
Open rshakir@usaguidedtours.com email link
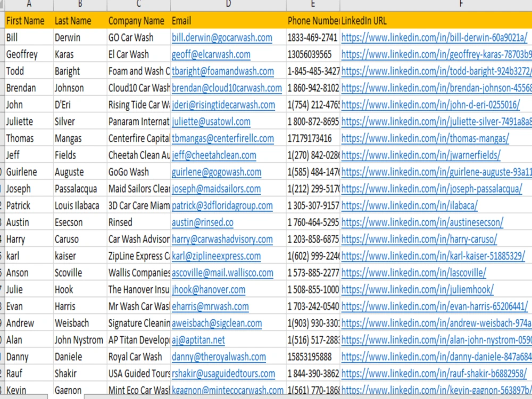pyautogui.click(x=223, y=373)
